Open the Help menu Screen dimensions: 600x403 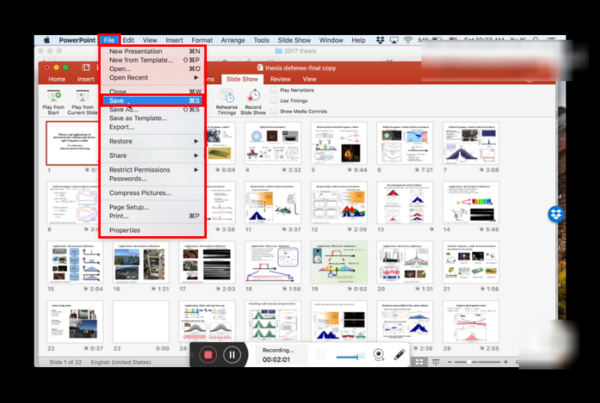[x=358, y=40]
